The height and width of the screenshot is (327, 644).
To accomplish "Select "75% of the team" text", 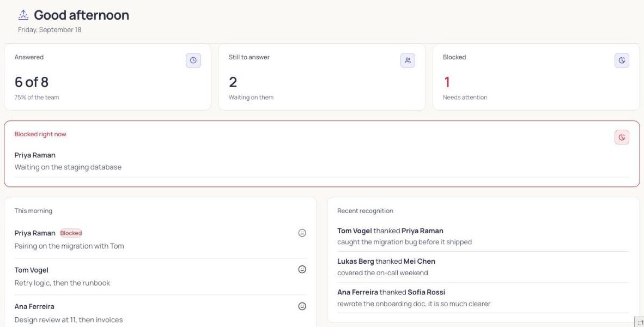I will [x=37, y=98].
